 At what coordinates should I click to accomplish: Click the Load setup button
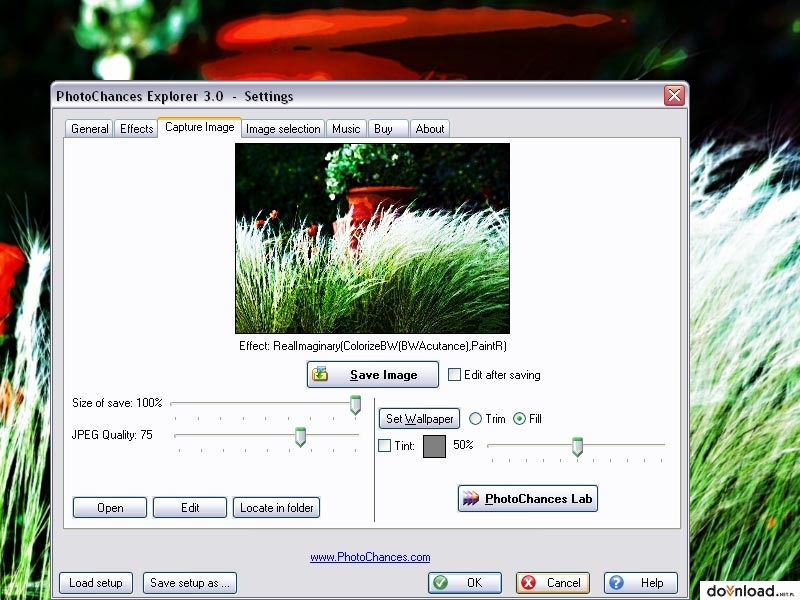[96, 583]
